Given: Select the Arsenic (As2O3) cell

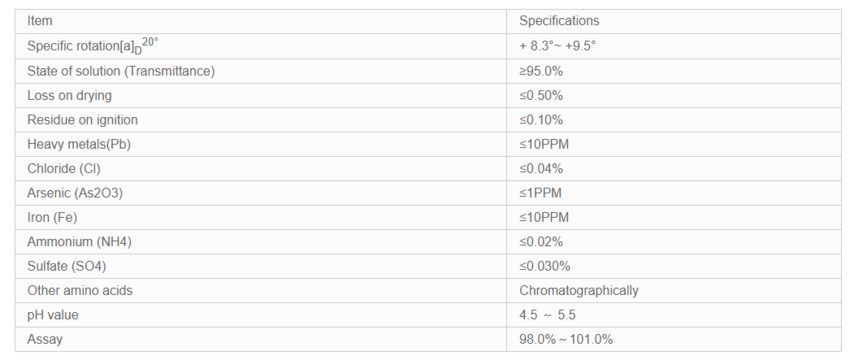Looking at the screenshot, I should point(261,193).
